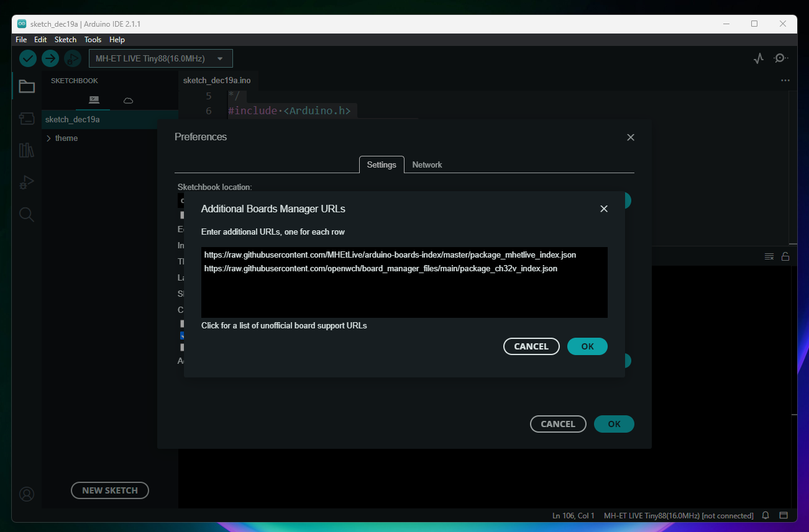Confirm the Additional Boards Manager URLs with OK
Viewport: 809px width, 532px height.
click(x=587, y=346)
